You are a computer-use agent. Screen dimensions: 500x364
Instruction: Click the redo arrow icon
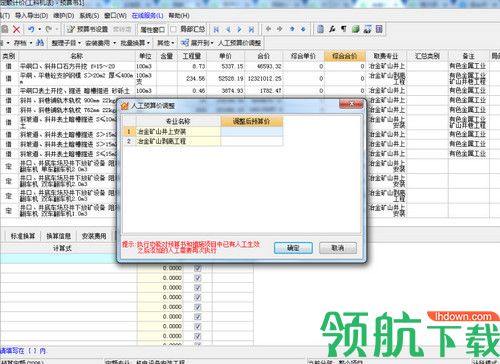click(49, 29)
